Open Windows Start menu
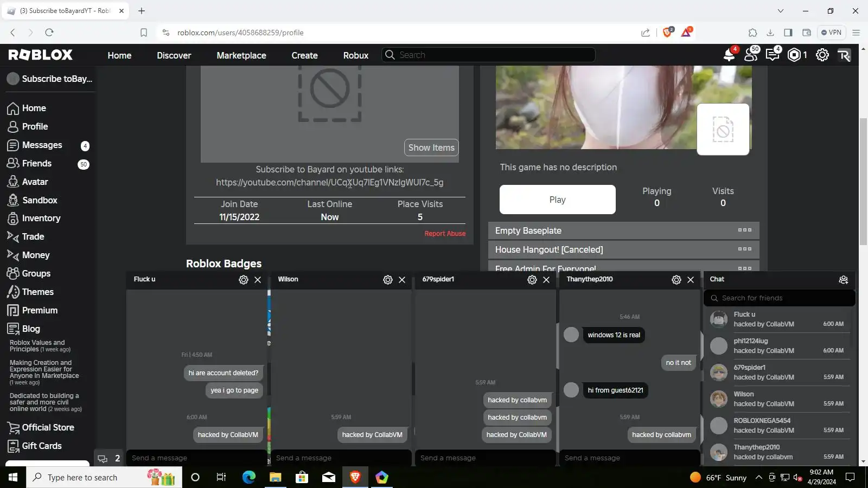This screenshot has height=488, width=868. [13, 478]
